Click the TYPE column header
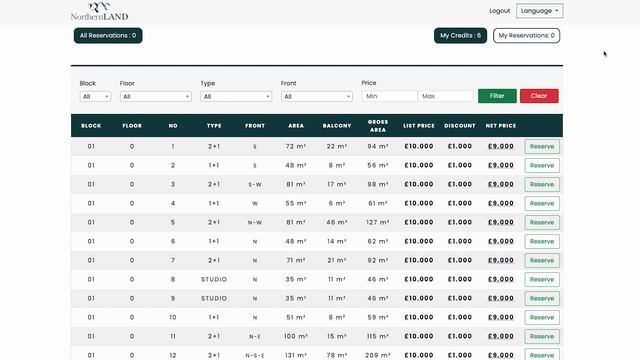Viewport: 640px width, 360px height. (x=214, y=126)
